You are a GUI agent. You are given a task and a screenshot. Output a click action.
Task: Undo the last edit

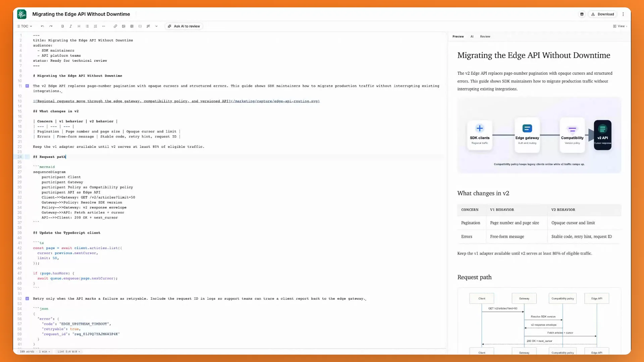click(x=42, y=26)
